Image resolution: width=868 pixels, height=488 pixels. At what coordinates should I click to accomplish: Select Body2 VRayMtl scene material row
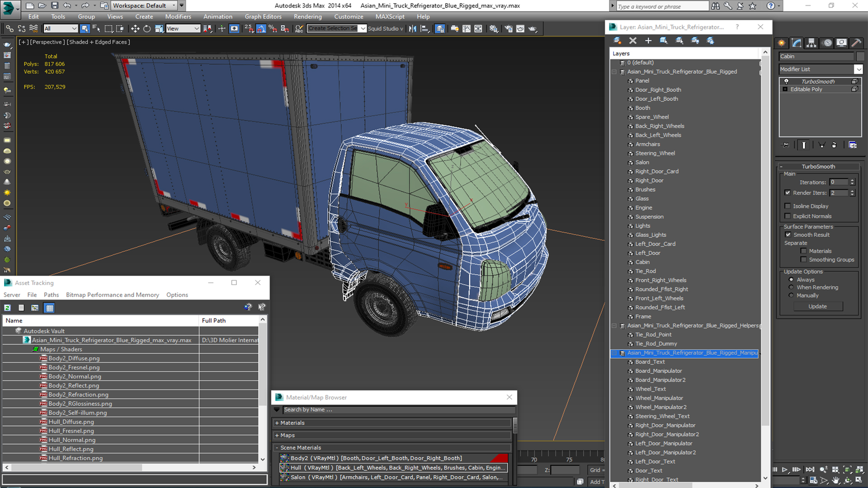click(x=394, y=458)
